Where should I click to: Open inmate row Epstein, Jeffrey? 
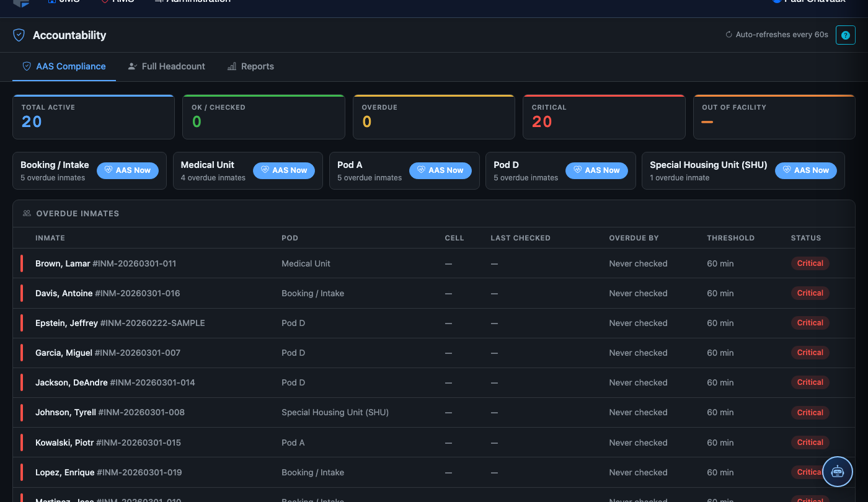(434, 323)
